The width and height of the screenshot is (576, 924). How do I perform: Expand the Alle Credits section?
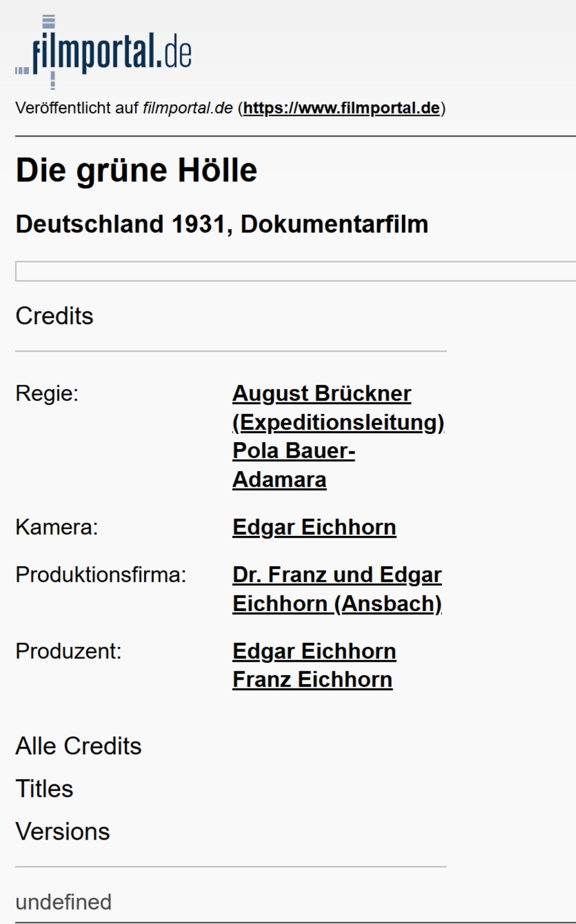(x=78, y=746)
